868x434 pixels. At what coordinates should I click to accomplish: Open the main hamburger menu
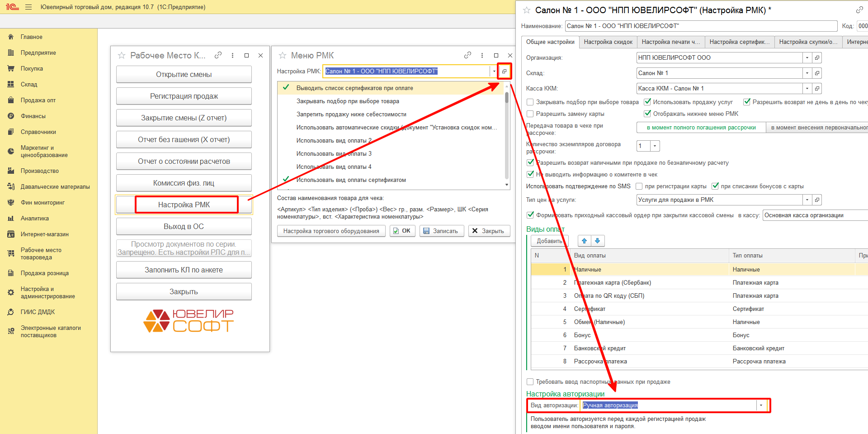click(x=28, y=7)
